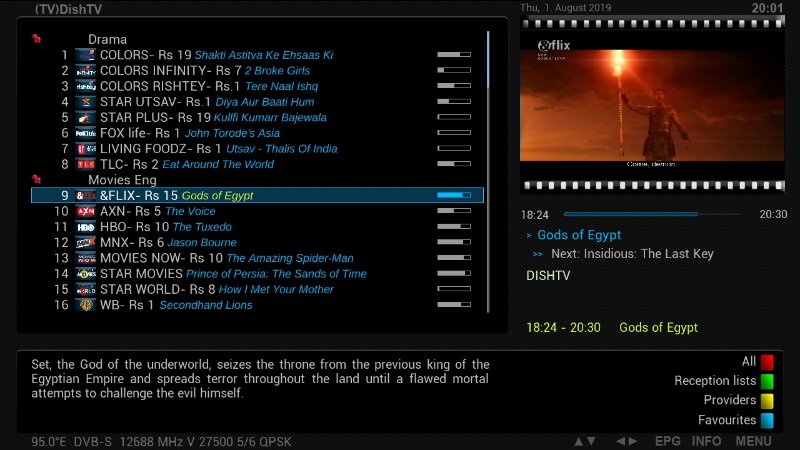Viewport: 800px width, 450px height.
Task: Click the &FLIX event progress bar in list
Action: point(454,195)
